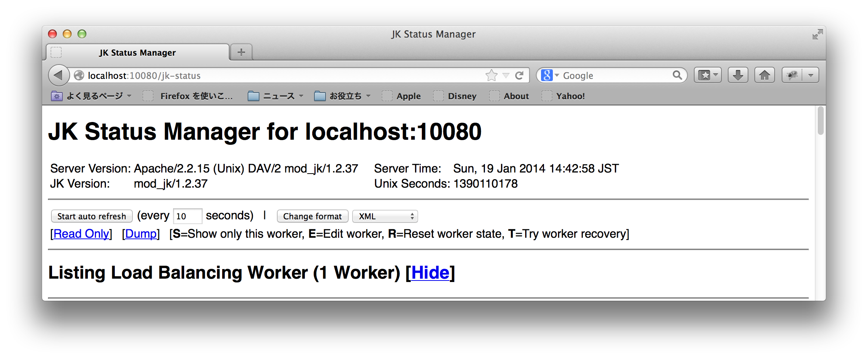Open the add-on dropdown arrow at far right

[811, 75]
